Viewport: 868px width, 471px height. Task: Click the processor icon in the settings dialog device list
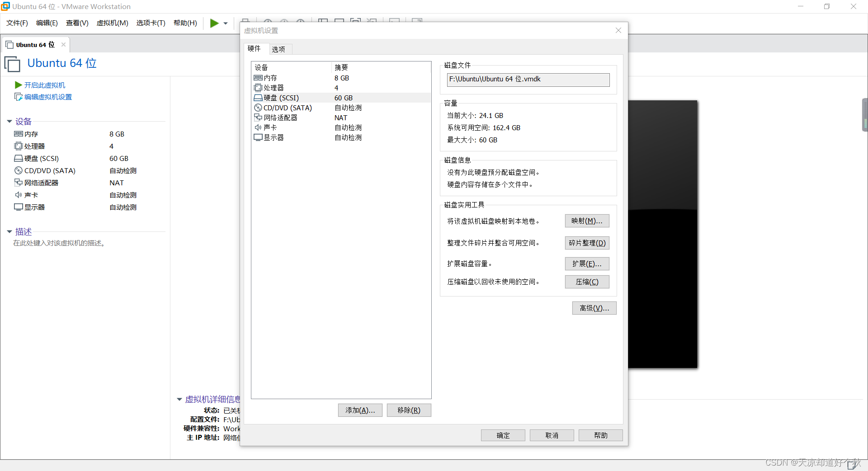tap(258, 88)
